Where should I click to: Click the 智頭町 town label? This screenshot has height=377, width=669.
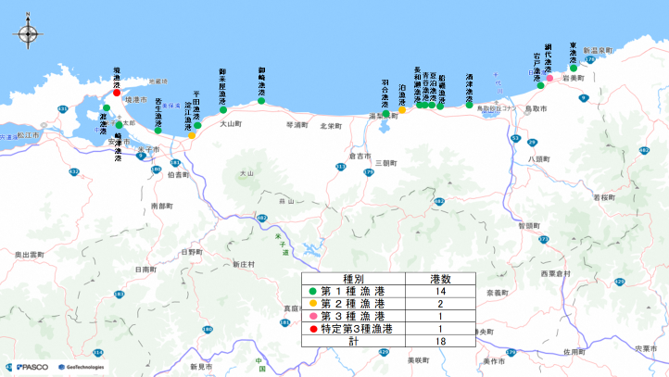coord(529,226)
